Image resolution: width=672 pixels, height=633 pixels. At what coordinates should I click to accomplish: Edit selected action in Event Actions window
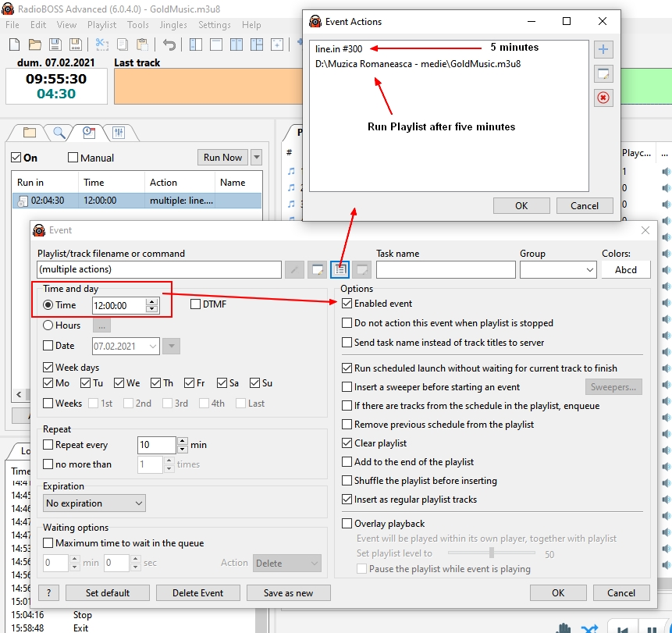point(603,73)
